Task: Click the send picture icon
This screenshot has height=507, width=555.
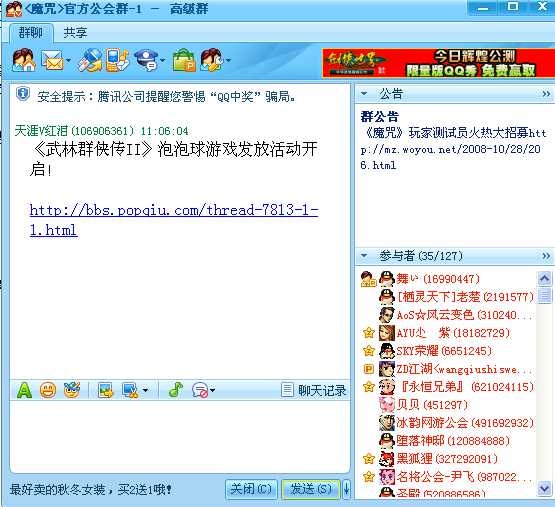Action: (x=105, y=390)
